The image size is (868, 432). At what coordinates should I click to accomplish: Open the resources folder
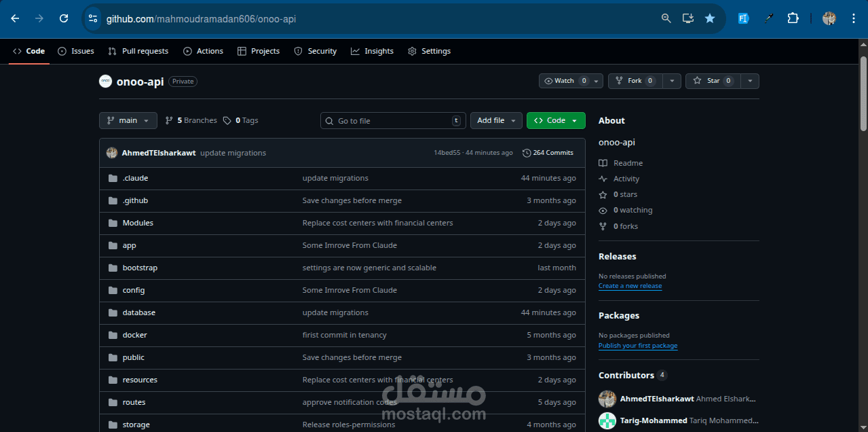pyautogui.click(x=140, y=380)
